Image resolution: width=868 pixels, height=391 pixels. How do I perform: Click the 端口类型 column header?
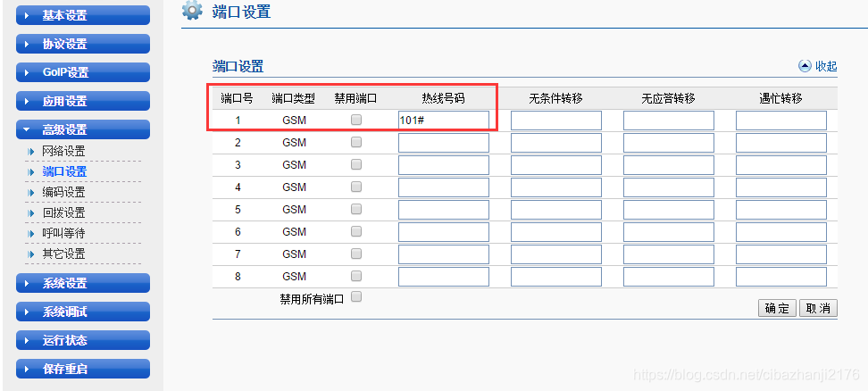pyautogui.click(x=294, y=98)
